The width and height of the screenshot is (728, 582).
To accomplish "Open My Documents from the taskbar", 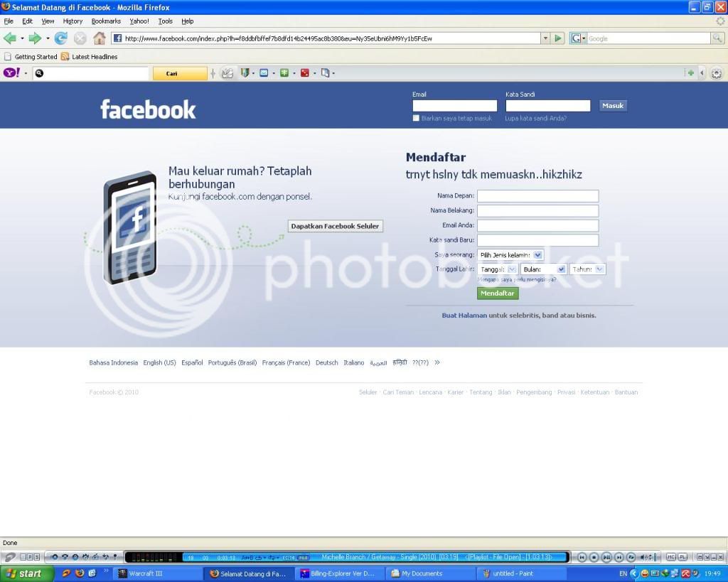I will [432, 573].
